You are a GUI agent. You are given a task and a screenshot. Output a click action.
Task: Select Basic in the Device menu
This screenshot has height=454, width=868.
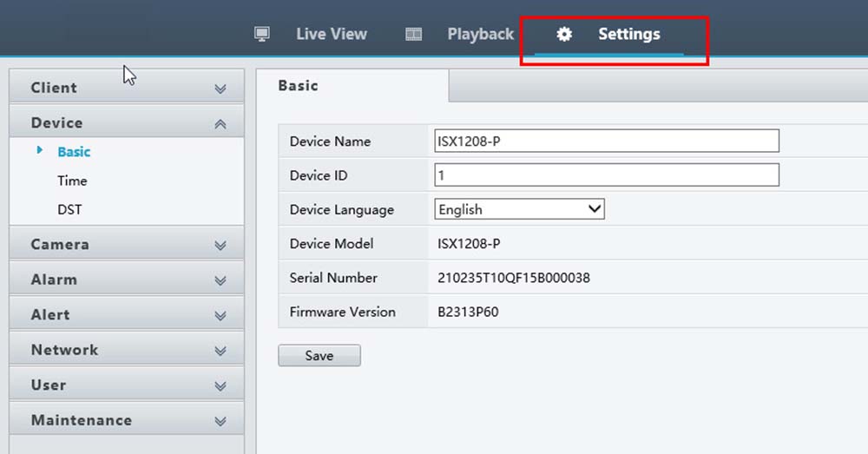click(x=74, y=152)
